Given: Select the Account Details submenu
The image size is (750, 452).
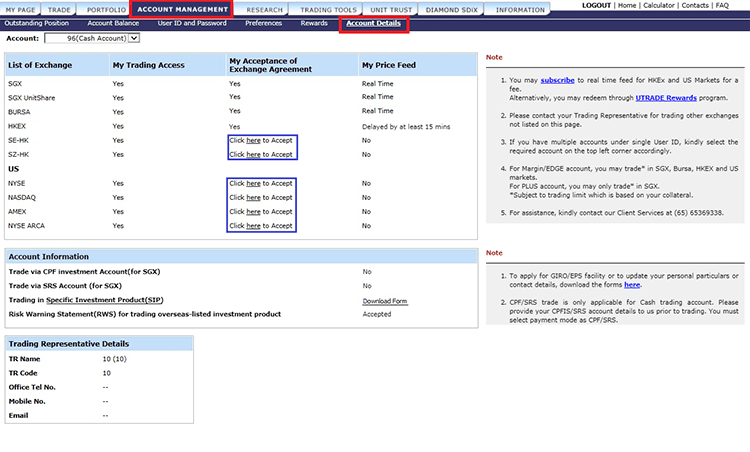Looking at the screenshot, I should (x=374, y=23).
